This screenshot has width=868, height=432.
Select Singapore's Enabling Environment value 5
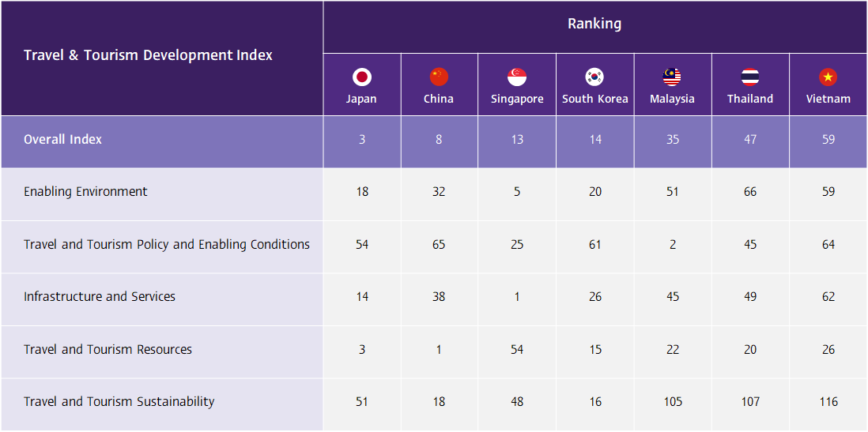517,192
